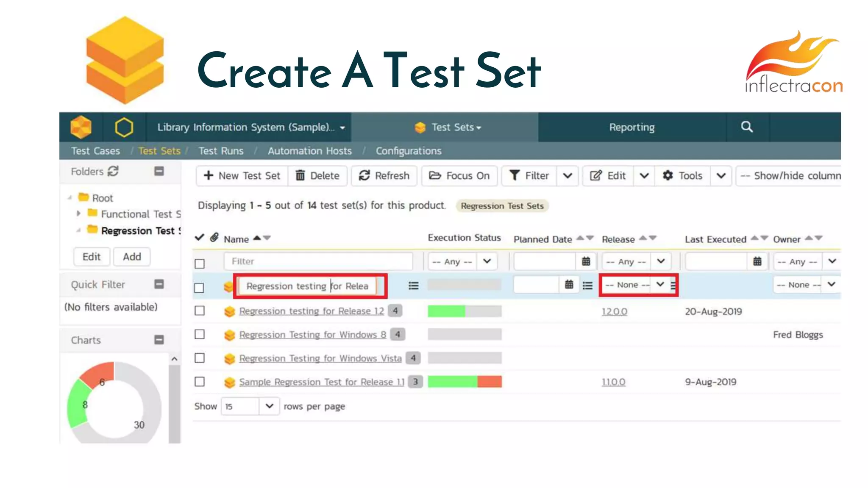Open the Tools dropdown arrow
The height and width of the screenshot is (488, 868).
point(721,175)
